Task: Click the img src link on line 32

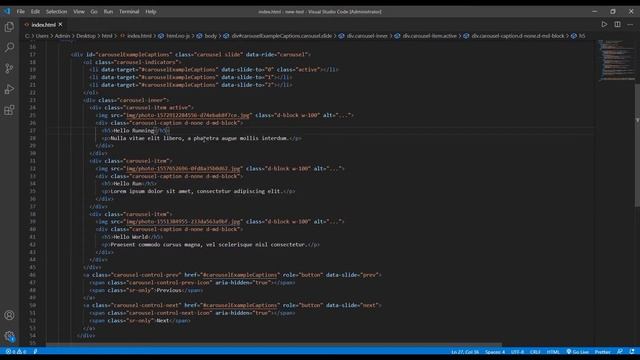Action: [x=183, y=169]
